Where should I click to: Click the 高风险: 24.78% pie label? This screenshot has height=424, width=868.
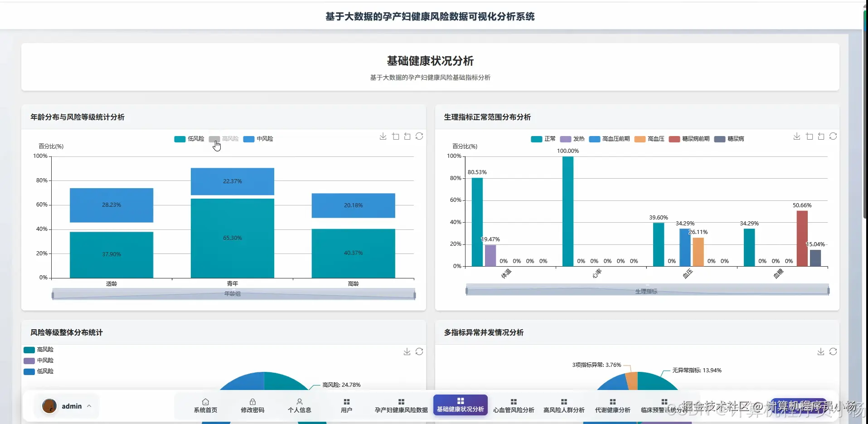341,385
